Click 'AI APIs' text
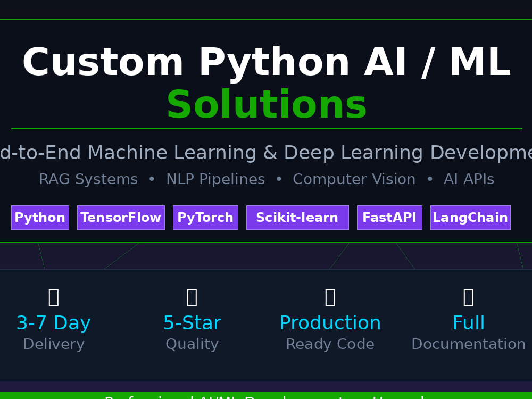The height and width of the screenshot is (399, 532). click(469, 179)
